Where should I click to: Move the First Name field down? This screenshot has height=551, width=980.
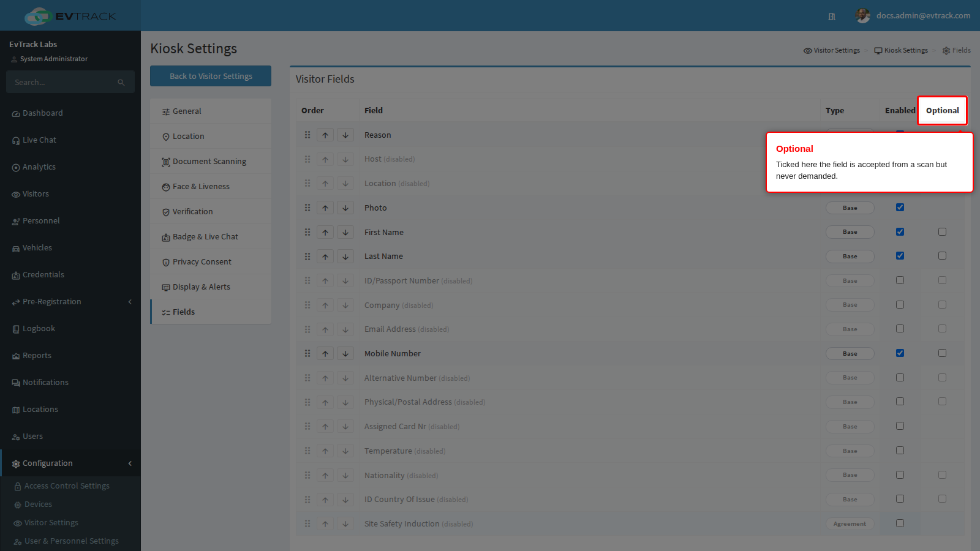tap(345, 232)
